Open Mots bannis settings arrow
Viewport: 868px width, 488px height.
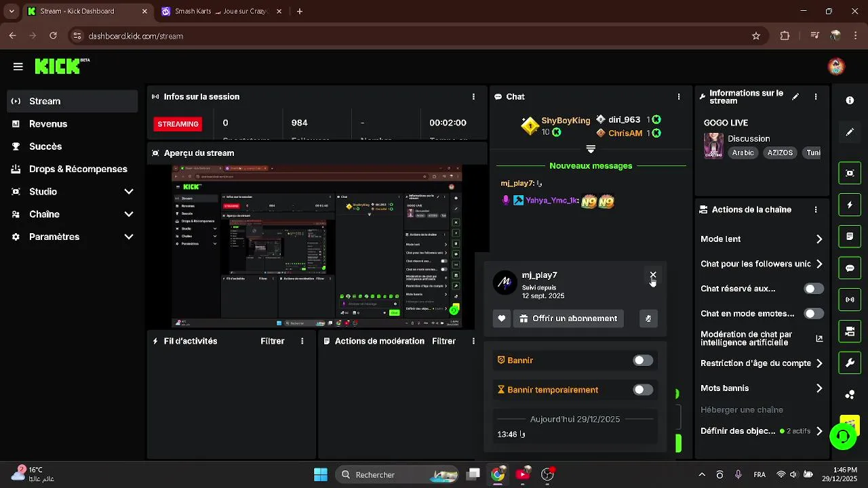[819, 388]
